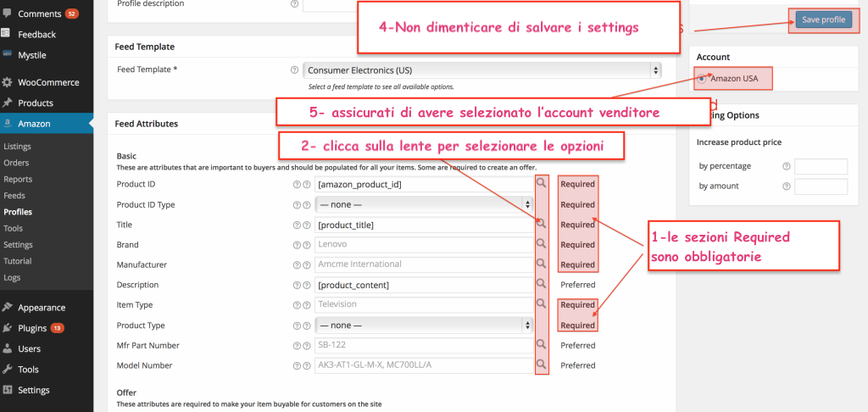Open Tools under the Amazon submenu
This screenshot has height=412, width=868.
[x=14, y=228]
